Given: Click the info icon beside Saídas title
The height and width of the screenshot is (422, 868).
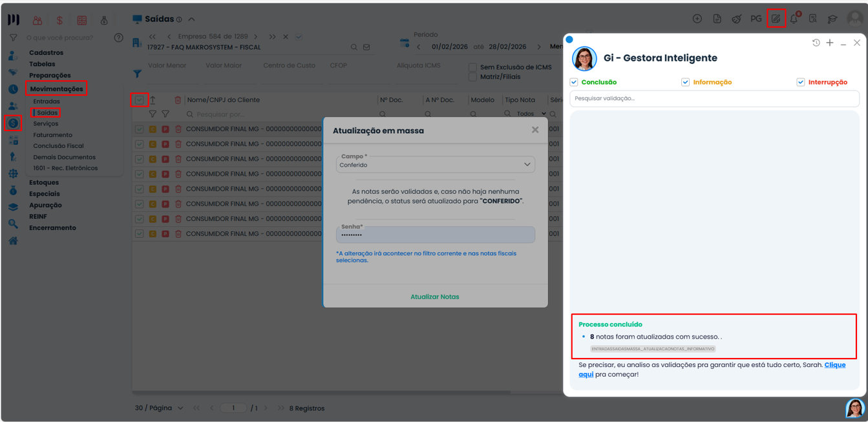Looking at the screenshot, I should coord(179,19).
